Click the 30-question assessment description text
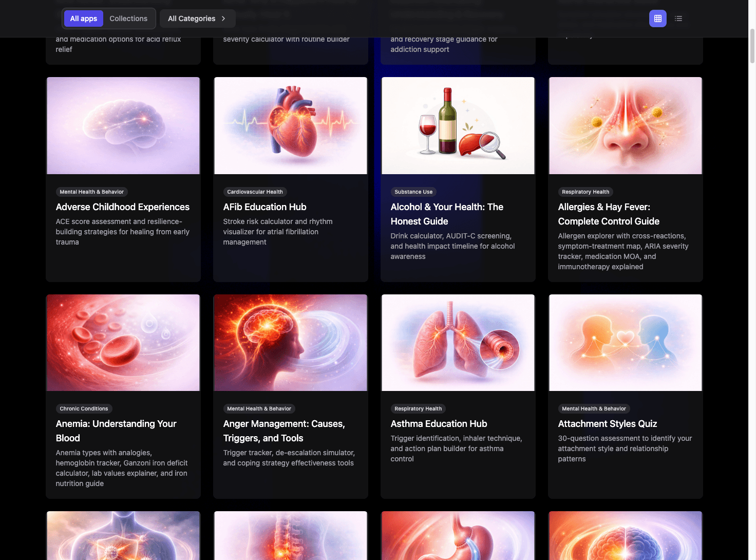The image size is (756, 560). point(625,449)
